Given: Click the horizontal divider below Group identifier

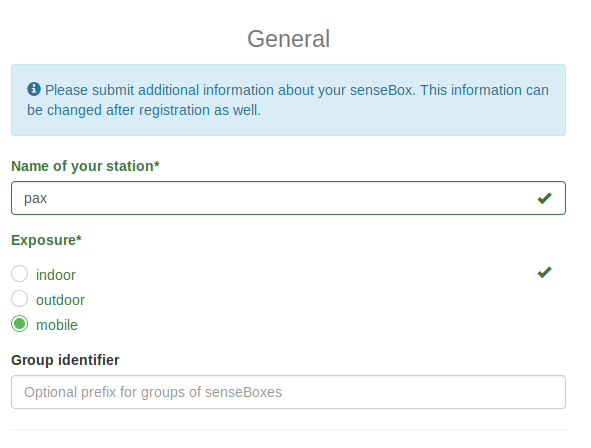Looking at the screenshot, I should tap(288, 429).
